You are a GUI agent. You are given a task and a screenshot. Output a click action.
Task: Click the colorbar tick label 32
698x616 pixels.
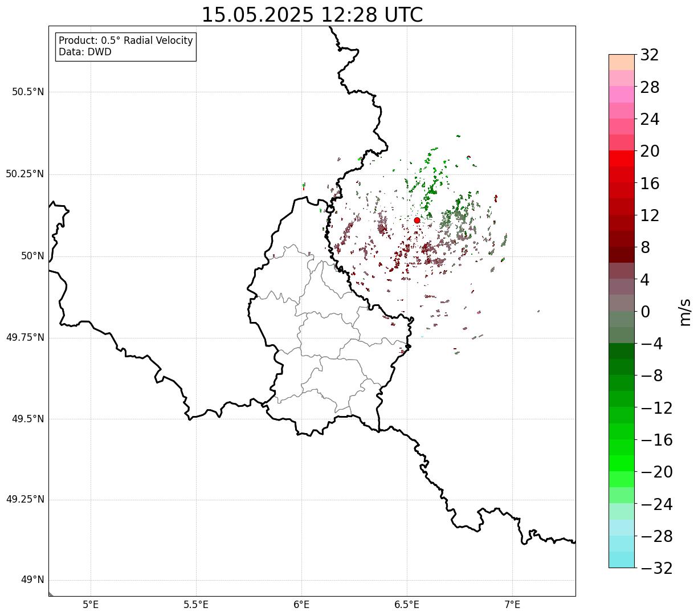tap(650, 55)
